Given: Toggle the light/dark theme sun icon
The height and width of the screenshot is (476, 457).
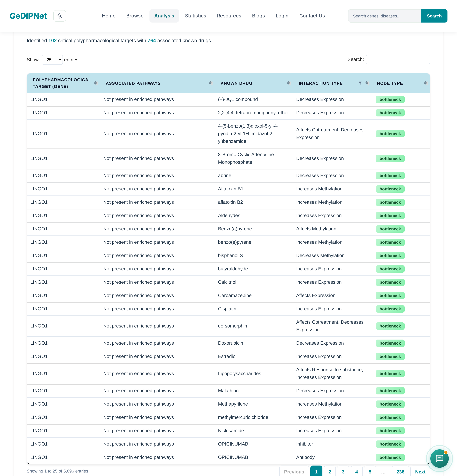Looking at the screenshot, I should click(x=60, y=16).
